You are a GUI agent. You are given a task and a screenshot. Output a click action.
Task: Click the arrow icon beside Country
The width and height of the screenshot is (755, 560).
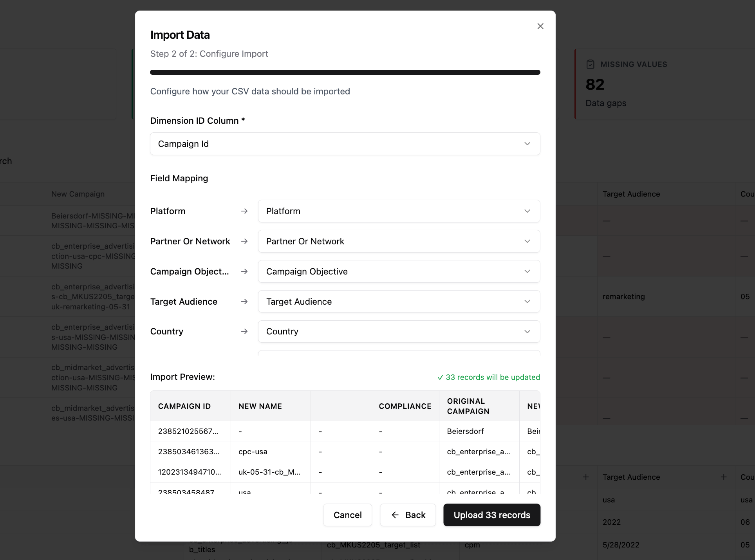point(244,332)
